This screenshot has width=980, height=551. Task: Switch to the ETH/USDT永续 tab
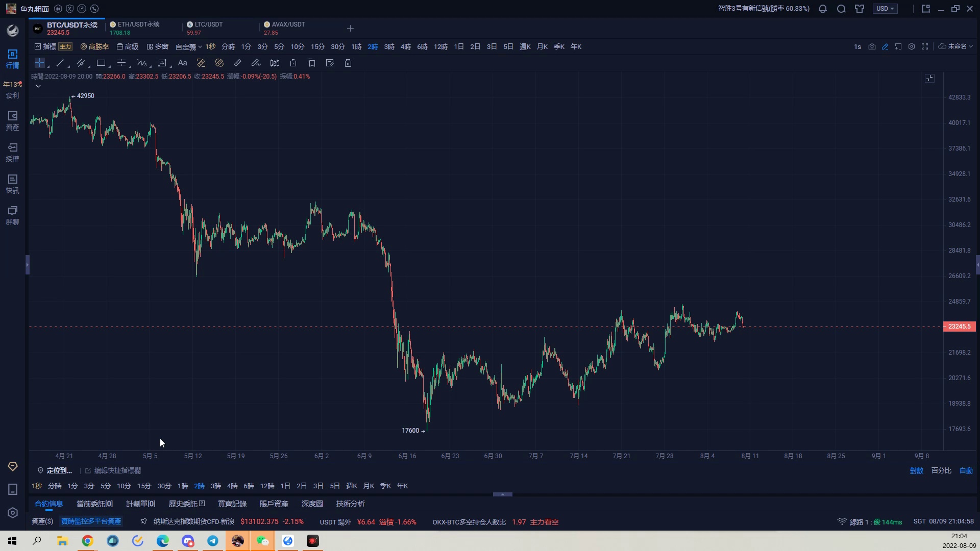click(138, 28)
